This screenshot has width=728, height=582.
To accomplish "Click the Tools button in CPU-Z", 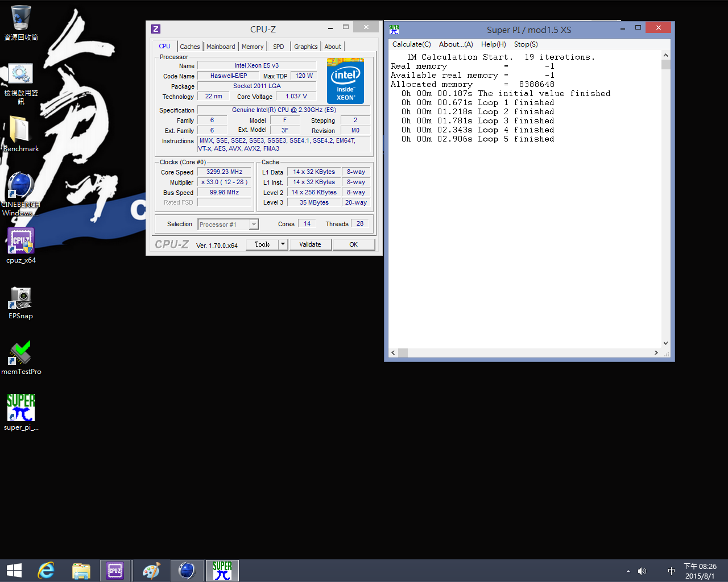I will 262,244.
